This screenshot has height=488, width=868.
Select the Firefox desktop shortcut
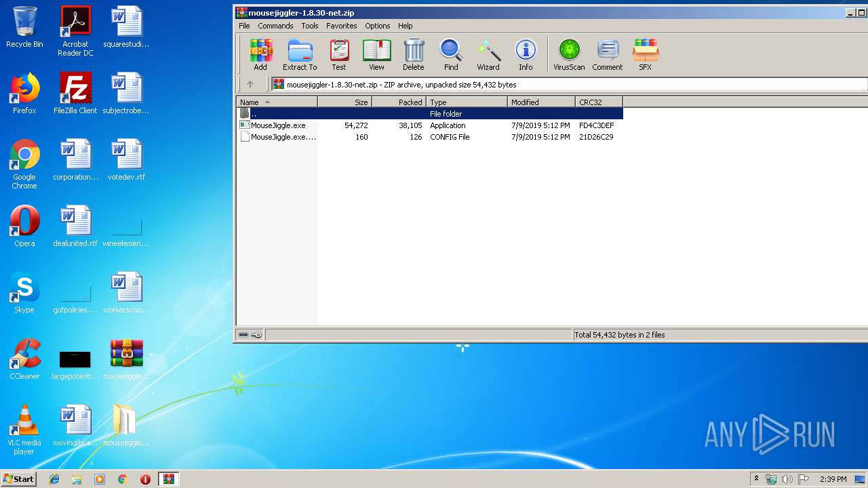[24, 94]
